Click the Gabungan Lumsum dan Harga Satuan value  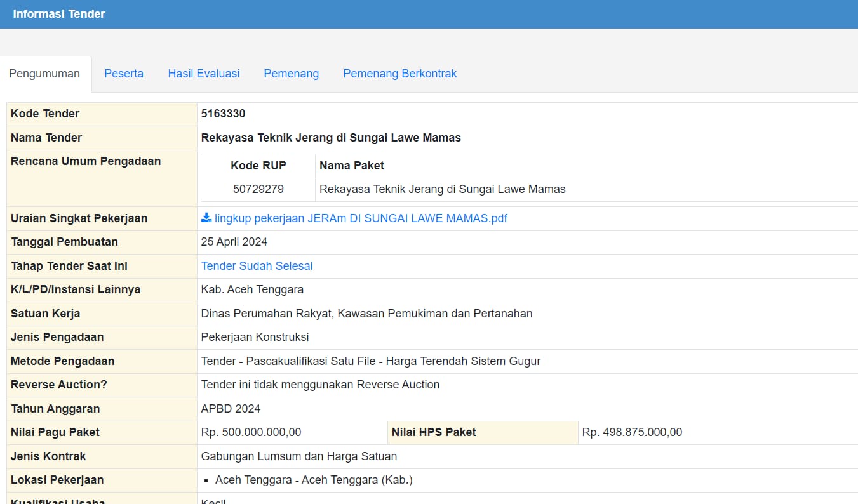299,456
